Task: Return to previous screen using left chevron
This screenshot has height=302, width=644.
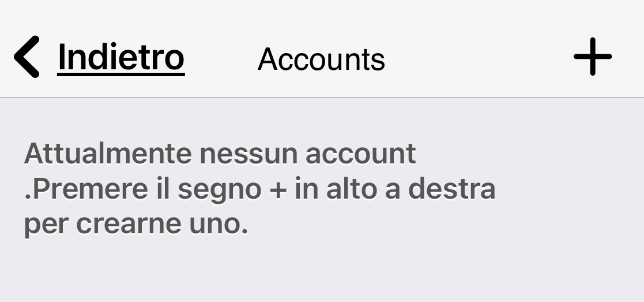Action: coord(27,57)
